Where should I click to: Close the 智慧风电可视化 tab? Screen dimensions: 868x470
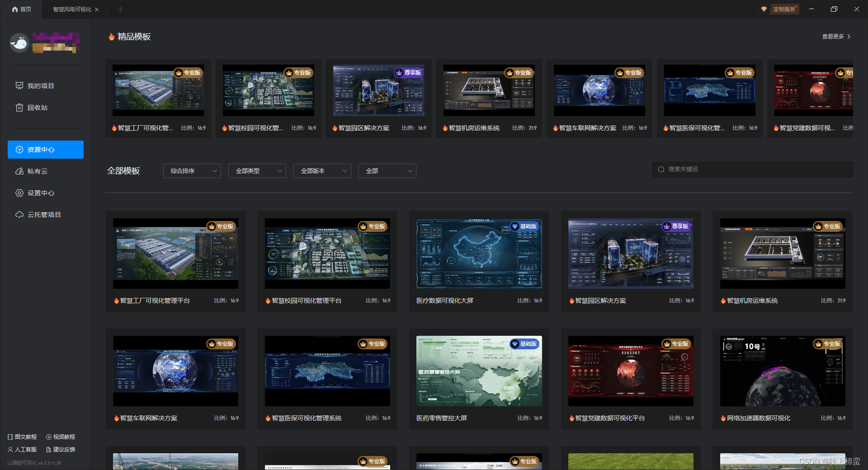[97, 9]
